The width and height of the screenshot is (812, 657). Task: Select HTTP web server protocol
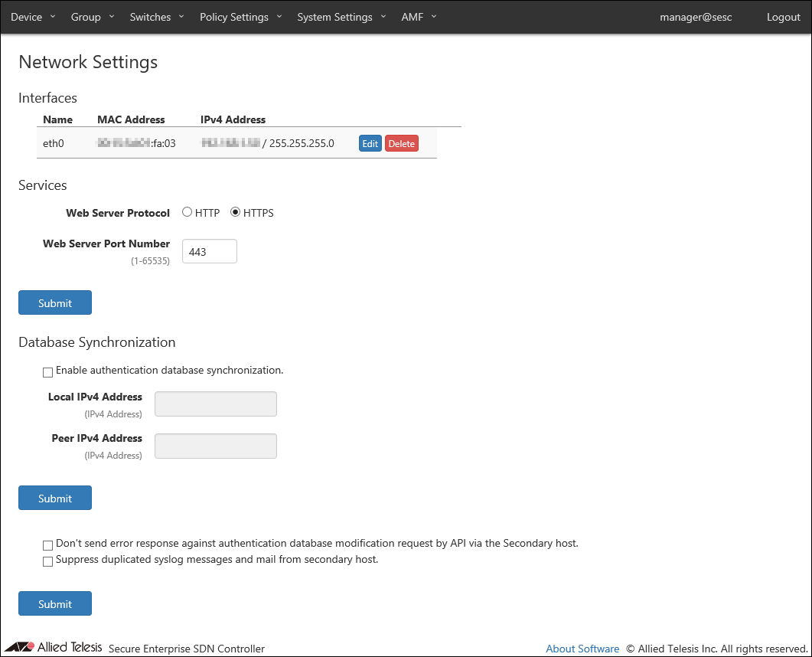188,213
